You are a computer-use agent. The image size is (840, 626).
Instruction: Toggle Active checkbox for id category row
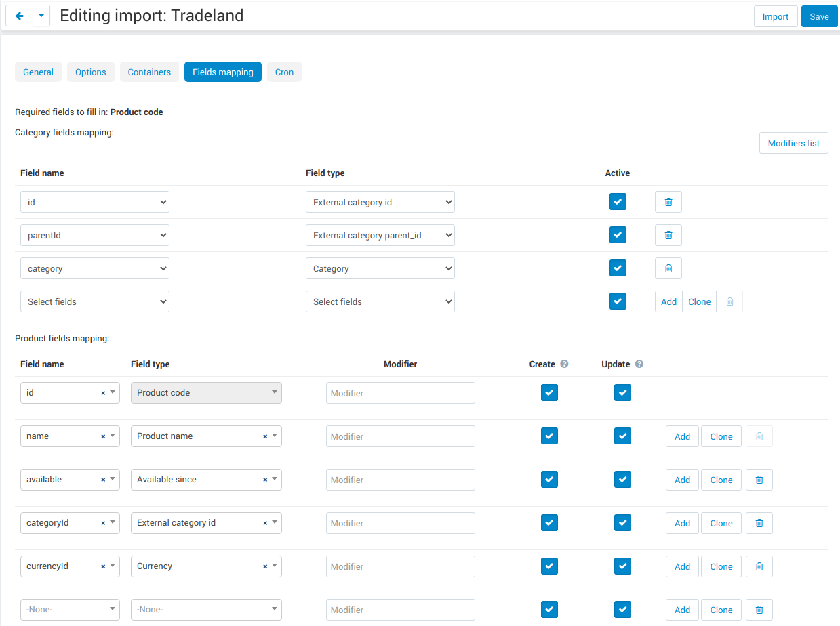coord(618,202)
